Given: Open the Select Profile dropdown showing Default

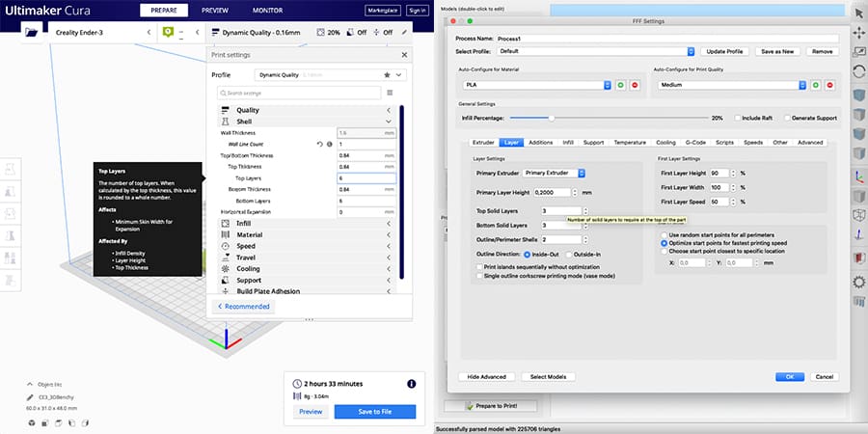Looking at the screenshot, I should coord(596,51).
